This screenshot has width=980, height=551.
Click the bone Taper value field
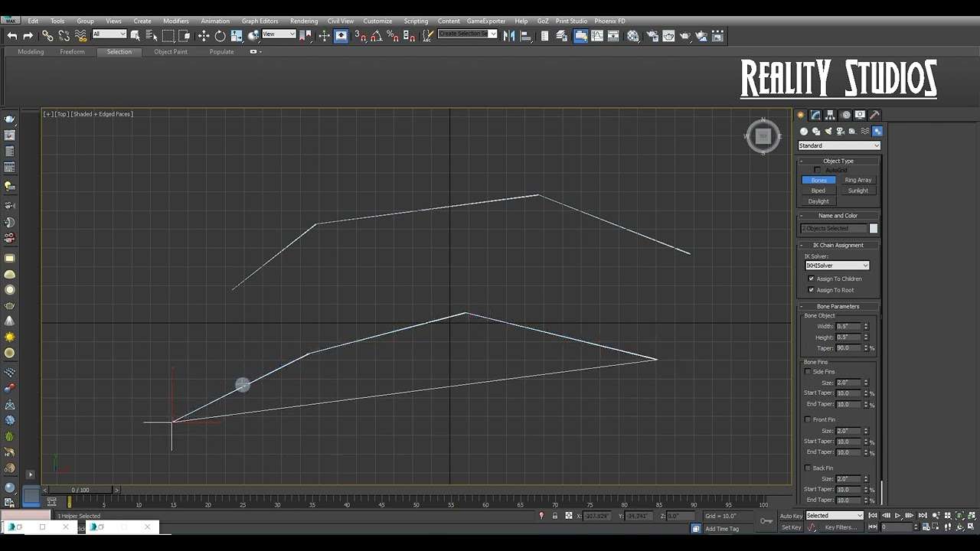click(849, 348)
